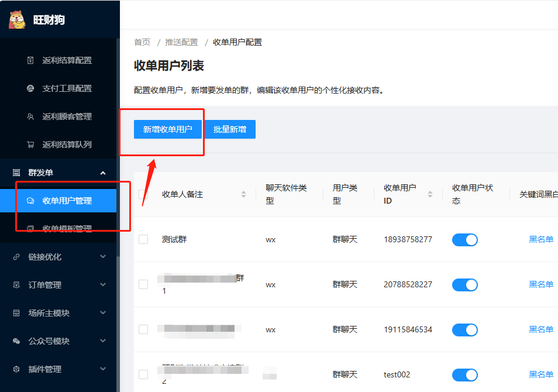Click the 新增收单用户 button
This screenshot has height=392, width=558.
[x=167, y=129]
